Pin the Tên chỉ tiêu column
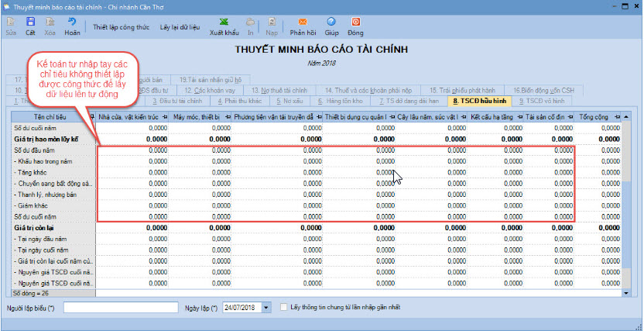 point(92,117)
